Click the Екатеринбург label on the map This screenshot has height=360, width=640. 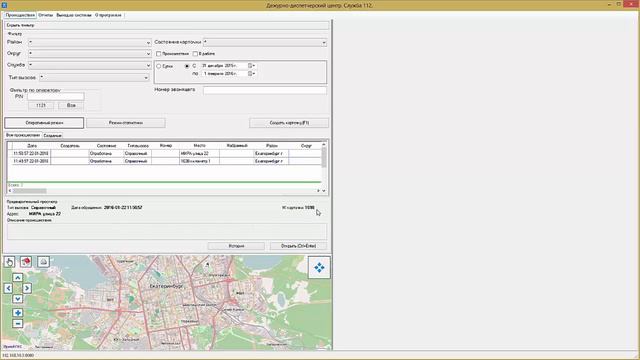[166, 286]
